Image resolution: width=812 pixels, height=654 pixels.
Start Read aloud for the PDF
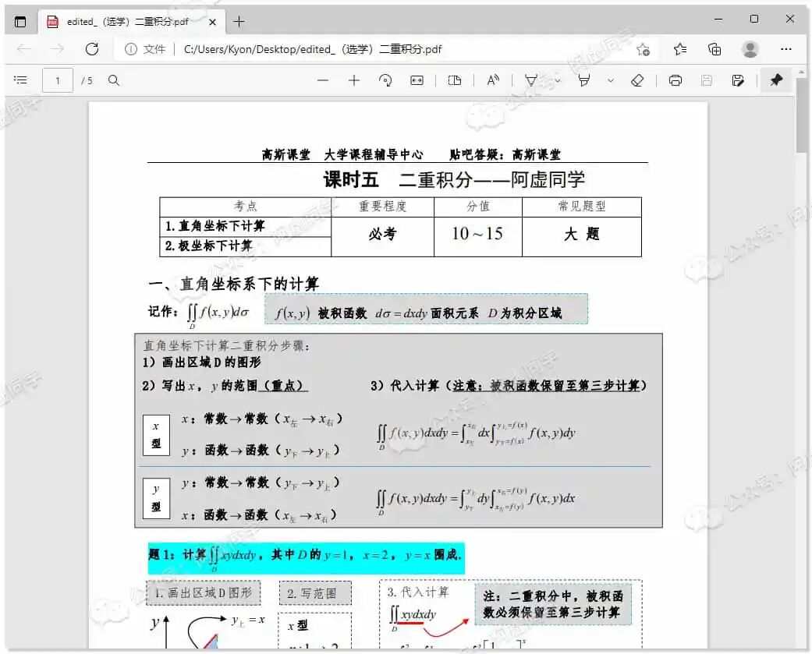click(493, 80)
